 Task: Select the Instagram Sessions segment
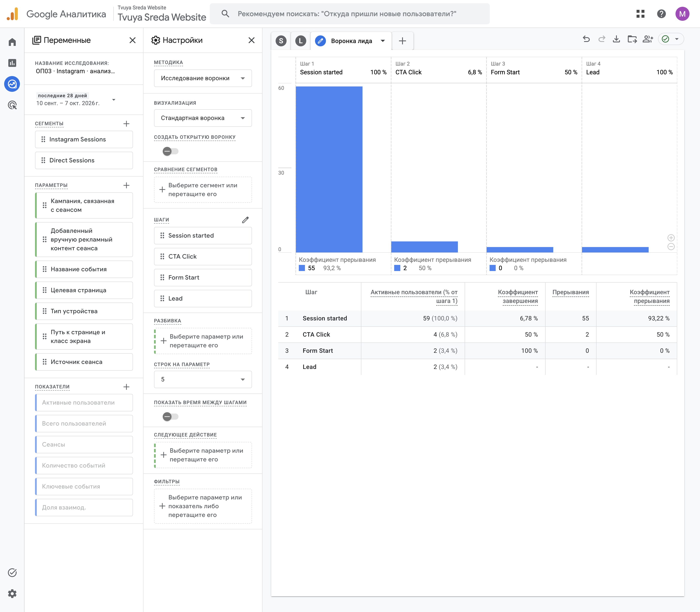84,139
